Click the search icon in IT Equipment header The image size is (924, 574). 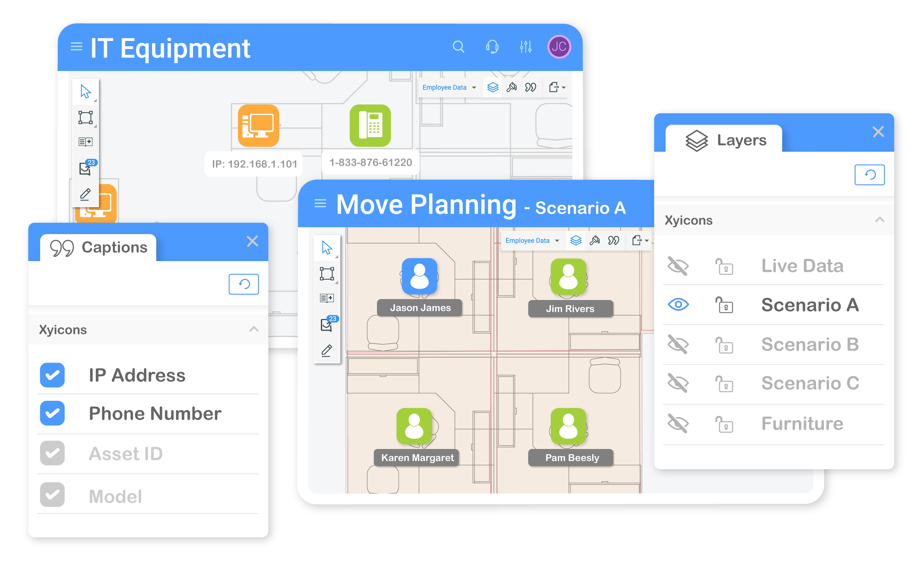tap(458, 47)
